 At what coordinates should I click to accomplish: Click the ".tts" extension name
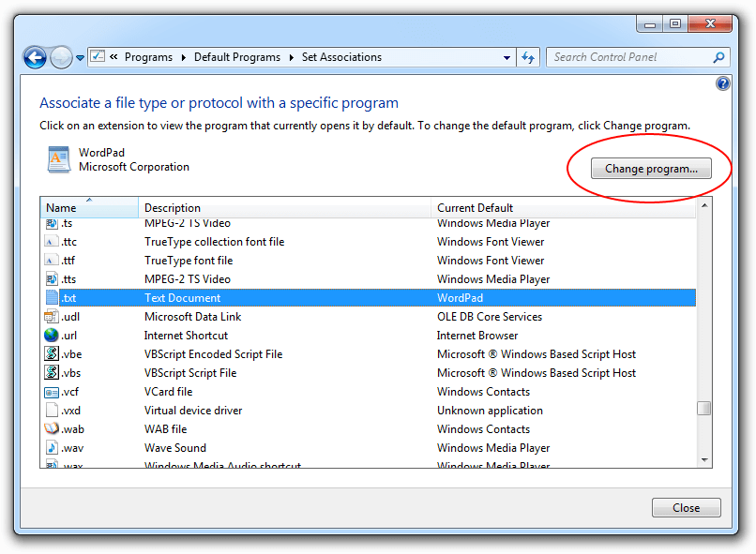click(x=68, y=279)
